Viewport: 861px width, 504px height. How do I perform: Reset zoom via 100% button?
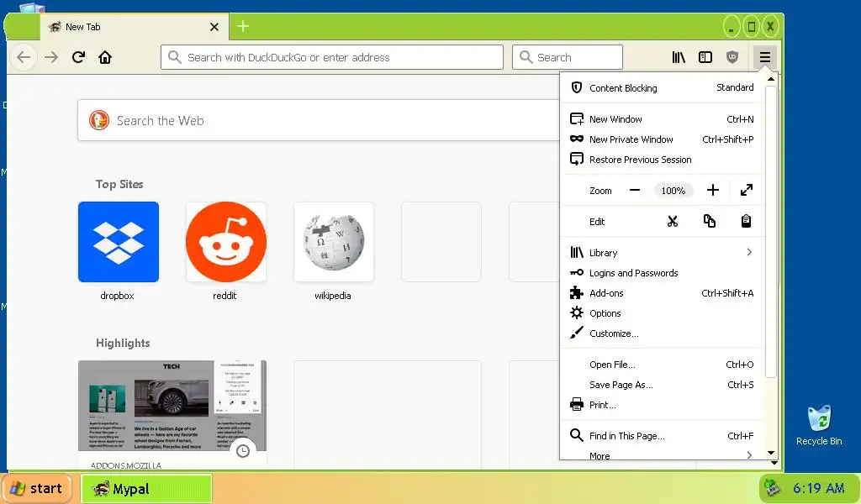(x=673, y=191)
